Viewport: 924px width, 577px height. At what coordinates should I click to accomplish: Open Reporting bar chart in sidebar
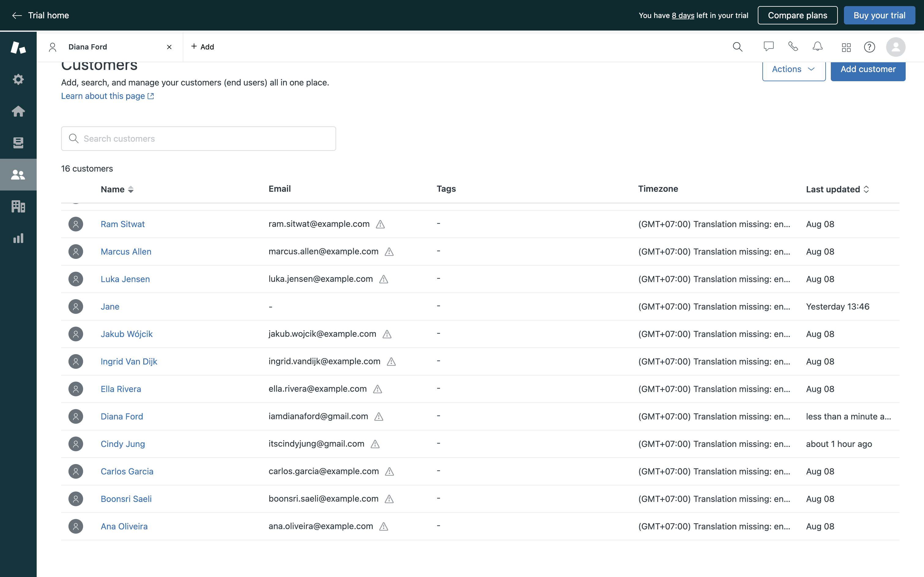point(18,238)
